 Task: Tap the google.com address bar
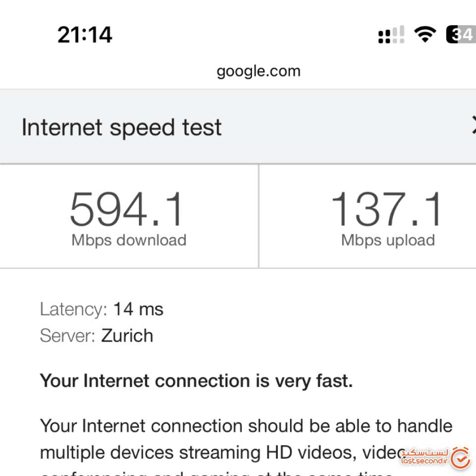click(x=258, y=71)
